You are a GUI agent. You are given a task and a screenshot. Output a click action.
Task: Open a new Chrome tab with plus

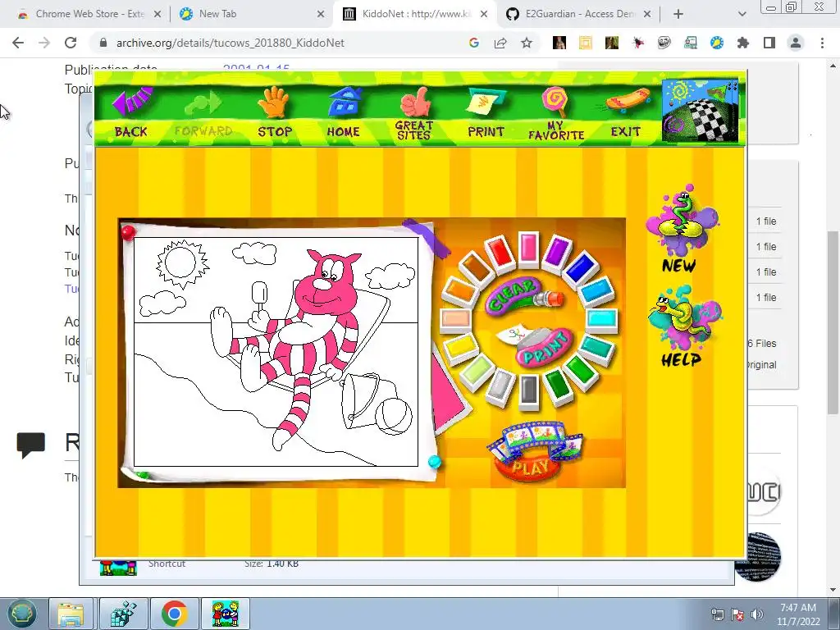coord(678,15)
